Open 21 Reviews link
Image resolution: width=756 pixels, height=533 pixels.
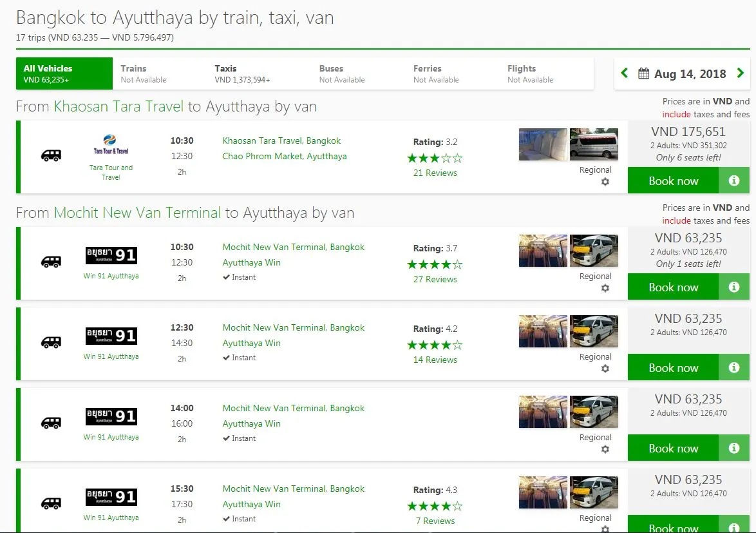(x=435, y=173)
